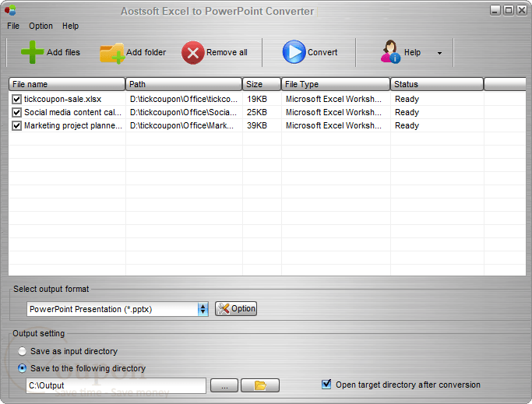532x404 pixels.
Task: Click the tickcoupon-sale.xlsx file name
Action: click(x=63, y=99)
